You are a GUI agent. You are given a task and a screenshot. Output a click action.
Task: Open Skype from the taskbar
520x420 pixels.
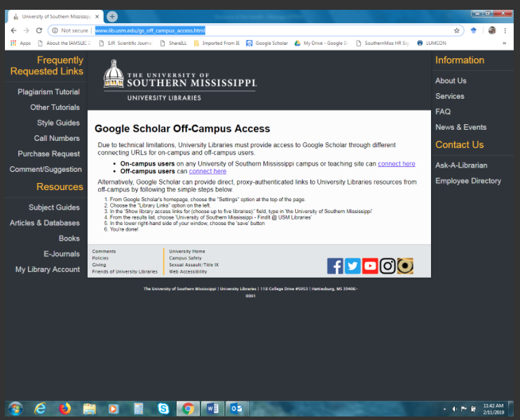tap(163, 409)
